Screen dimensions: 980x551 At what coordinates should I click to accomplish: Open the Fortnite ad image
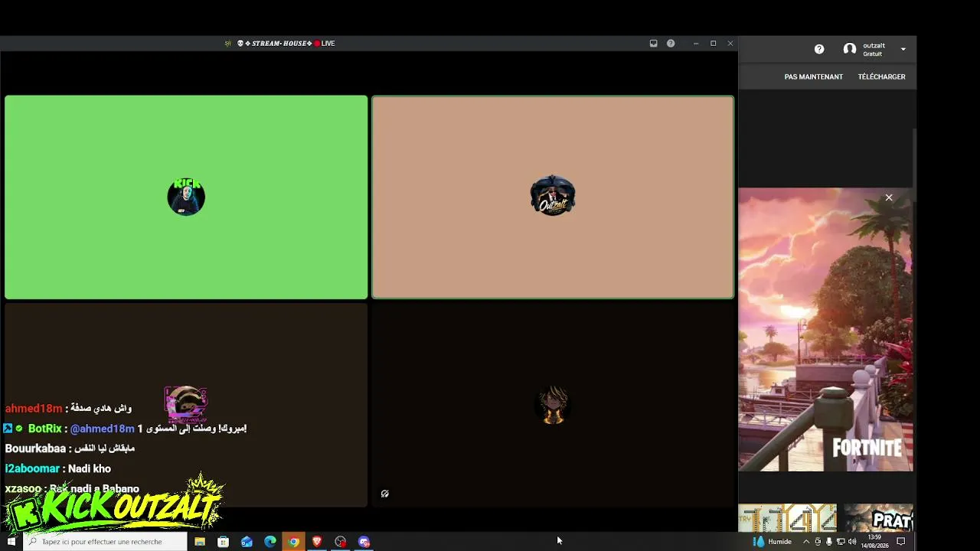click(x=825, y=330)
